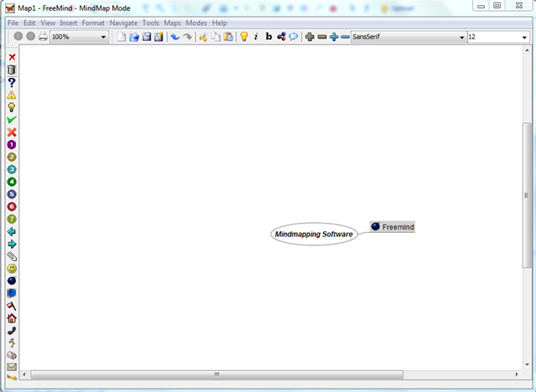The image size is (536, 392).
Task: Add the red cross not-OK icon
Action: (12, 132)
